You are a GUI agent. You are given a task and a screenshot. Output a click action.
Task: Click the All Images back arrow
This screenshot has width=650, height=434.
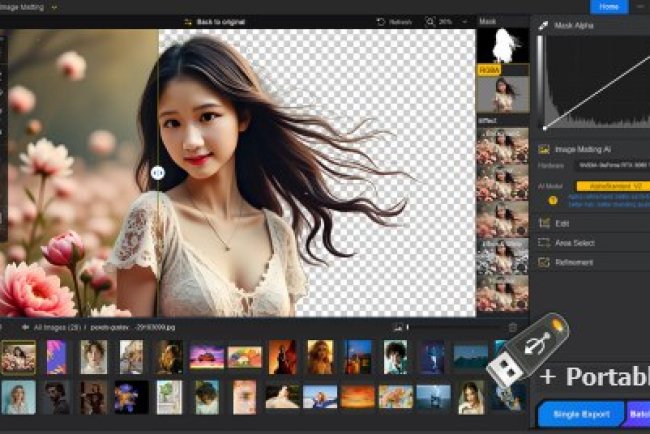(25, 327)
